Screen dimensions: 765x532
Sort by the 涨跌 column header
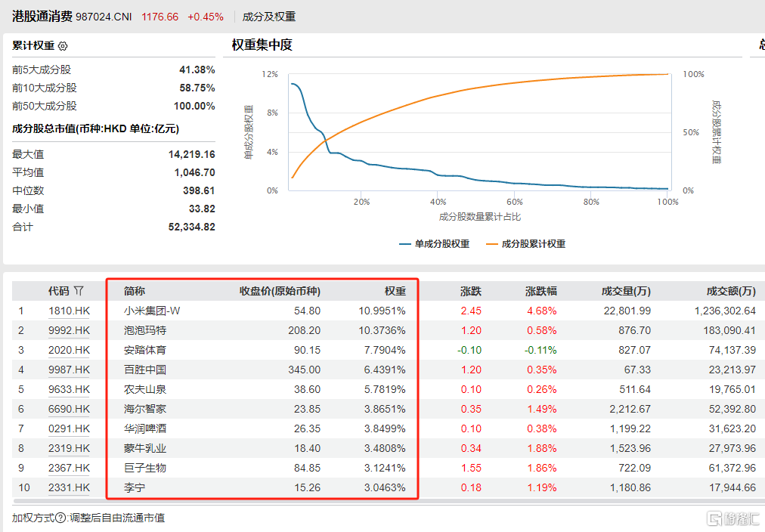point(471,291)
